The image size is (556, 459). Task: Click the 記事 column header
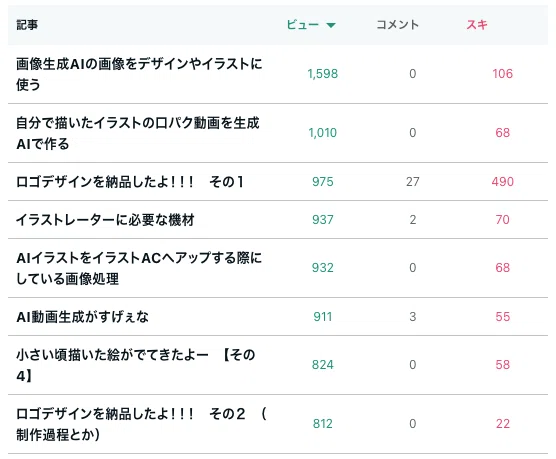coord(27,25)
